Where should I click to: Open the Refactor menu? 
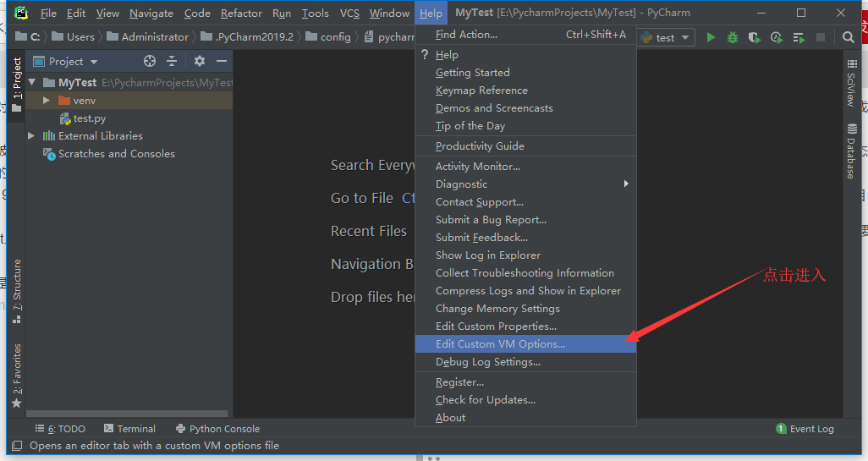241,14
